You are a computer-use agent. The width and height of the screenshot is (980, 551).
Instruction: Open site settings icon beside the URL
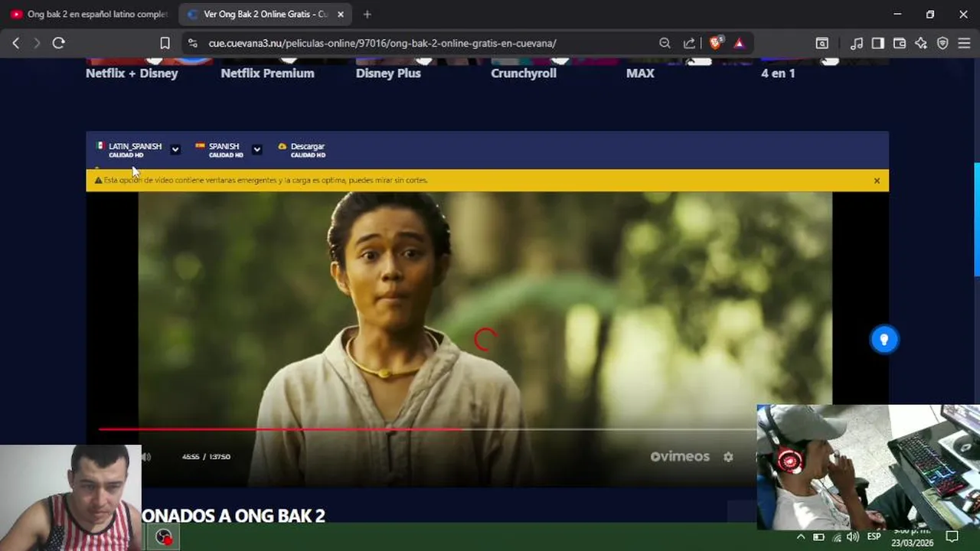tap(192, 44)
